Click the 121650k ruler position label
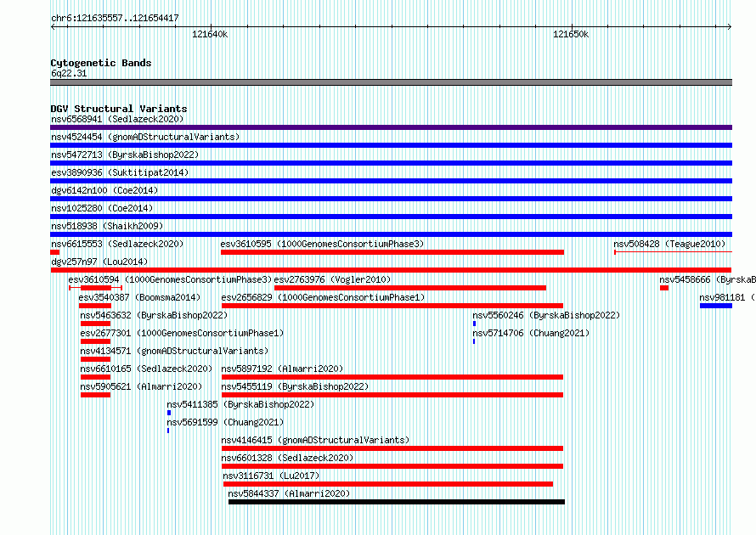 pos(571,34)
